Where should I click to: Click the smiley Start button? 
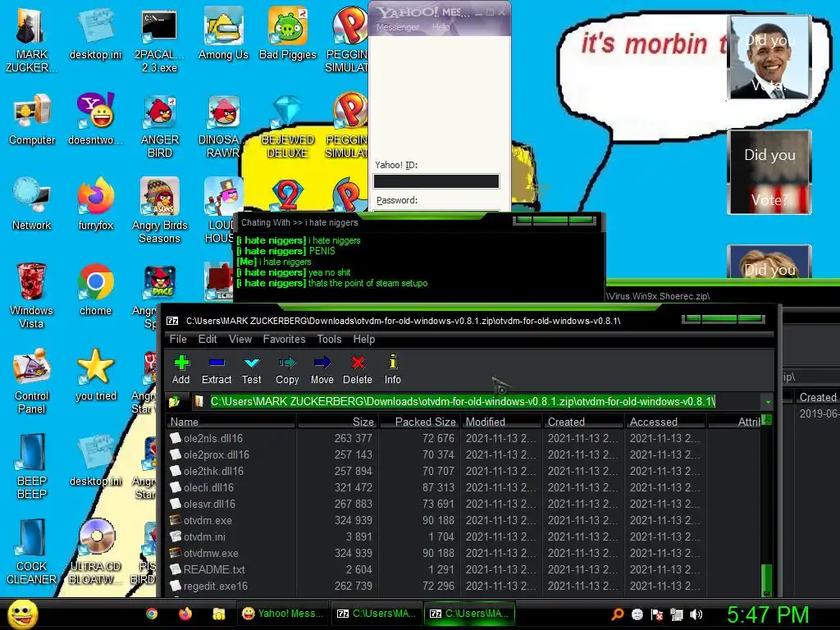coord(22,614)
